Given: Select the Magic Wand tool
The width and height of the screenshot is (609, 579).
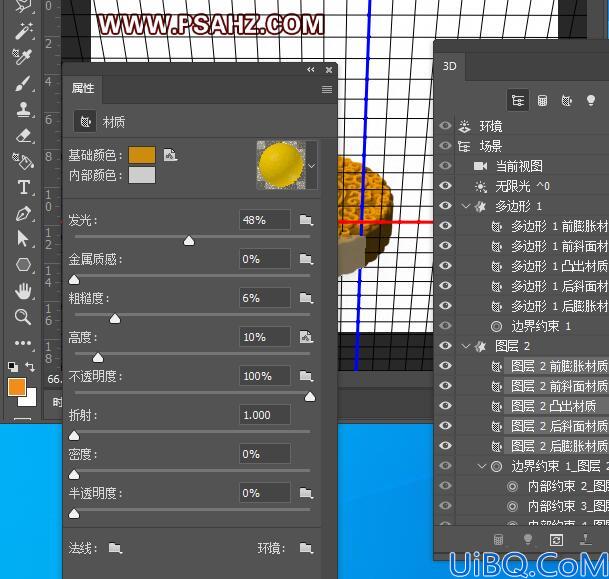Looking at the screenshot, I should point(23,31).
